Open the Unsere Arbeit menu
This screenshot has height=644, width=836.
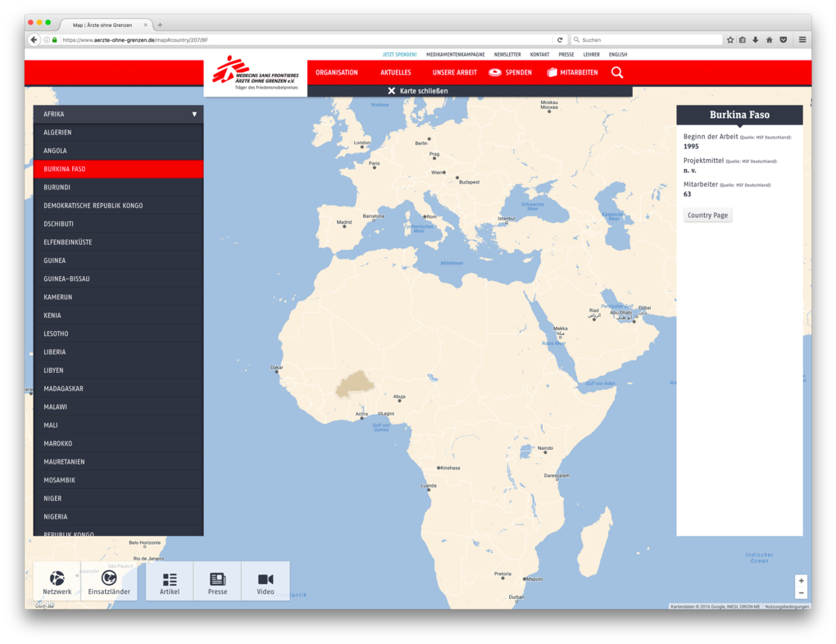(x=455, y=72)
